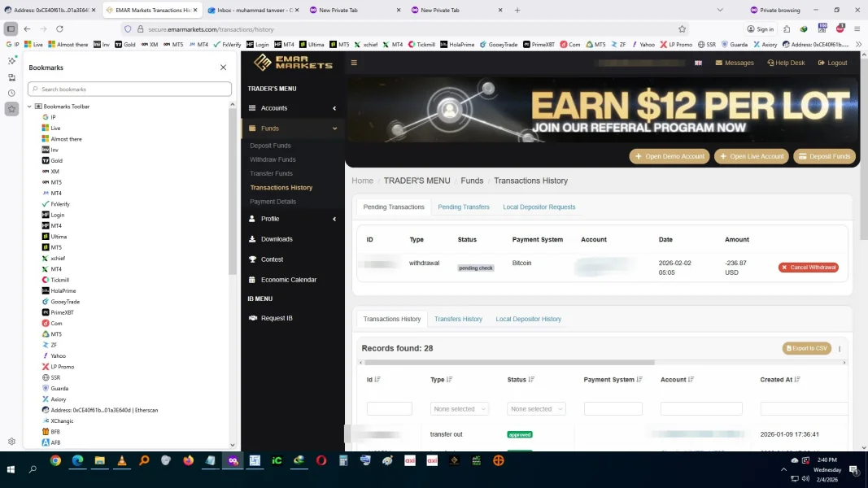Viewport: 868px width, 488px height.
Task: Switch to Local Depositor Requests tab
Action: tap(539, 207)
